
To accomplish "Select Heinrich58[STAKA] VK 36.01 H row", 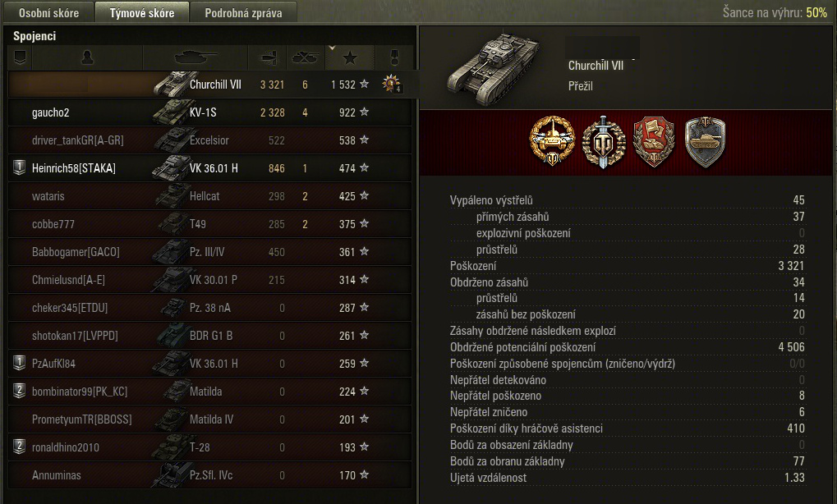I will 209,168.
